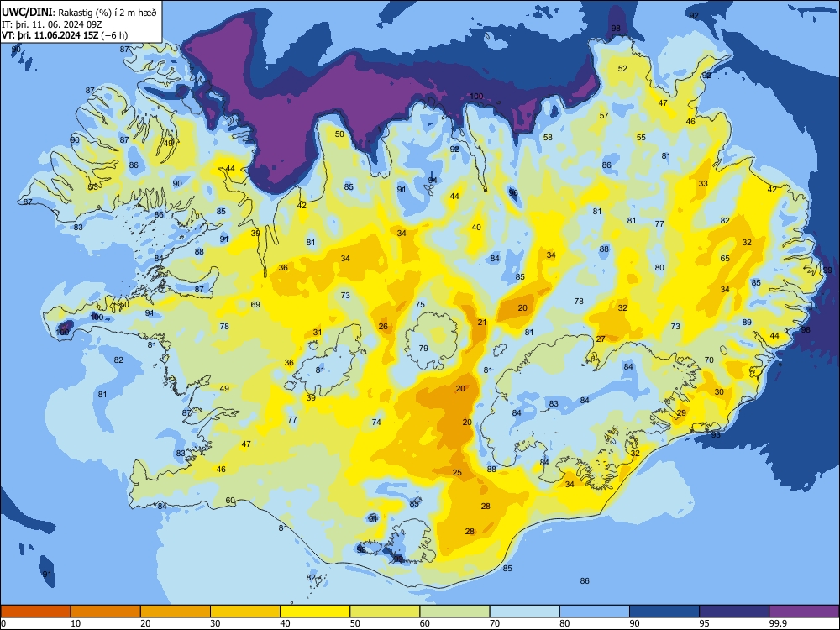The image size is (840, 630).
Task: Click the humidity value '26' on map
Action: (x=383, y=327)
